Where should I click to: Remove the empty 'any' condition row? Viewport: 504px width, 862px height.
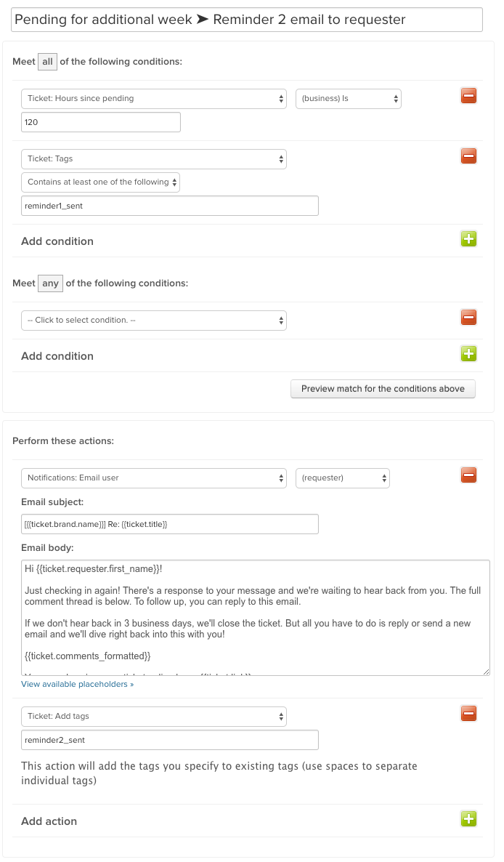(468, 317)
